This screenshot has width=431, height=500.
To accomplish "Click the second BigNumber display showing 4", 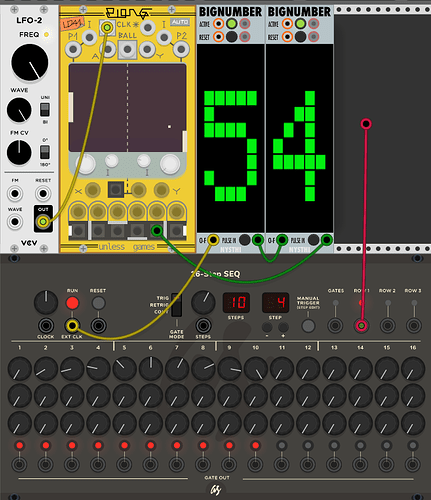I will point(299,138).
